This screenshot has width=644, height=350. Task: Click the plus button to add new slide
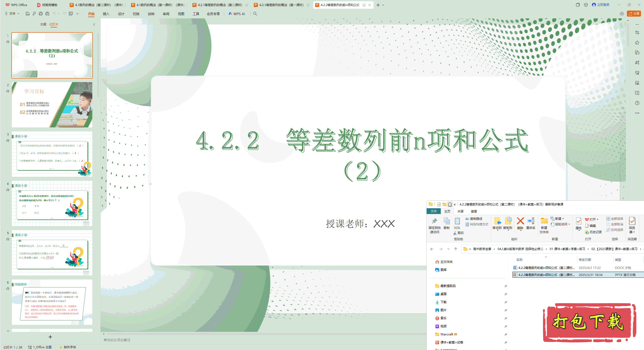(x=50, y=337)
